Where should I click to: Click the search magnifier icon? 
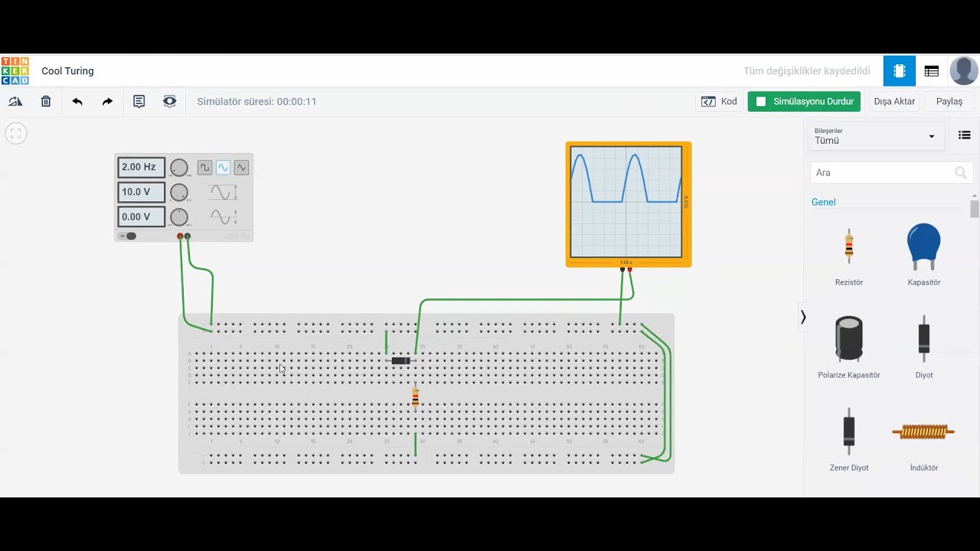[x=961, y=173]
